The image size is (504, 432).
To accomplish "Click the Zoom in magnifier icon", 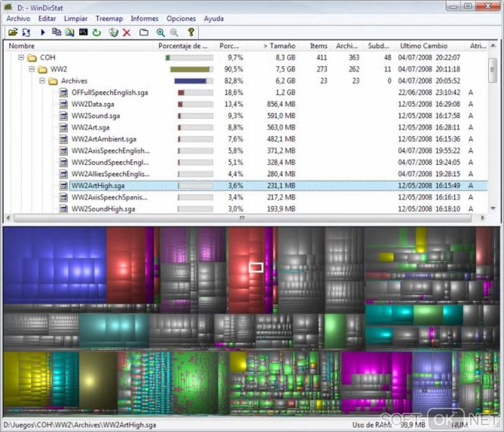I will (x=161, y=32).
